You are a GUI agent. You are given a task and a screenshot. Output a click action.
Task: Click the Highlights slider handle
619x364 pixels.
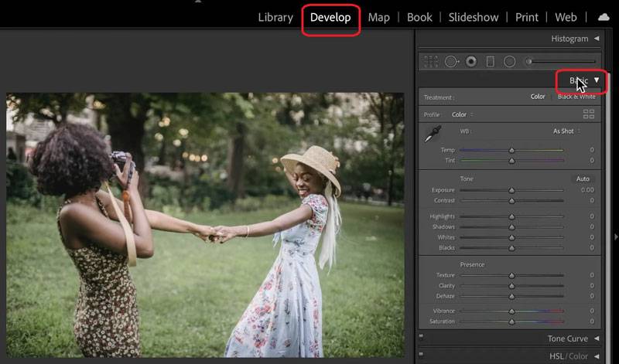click(511, 217)
